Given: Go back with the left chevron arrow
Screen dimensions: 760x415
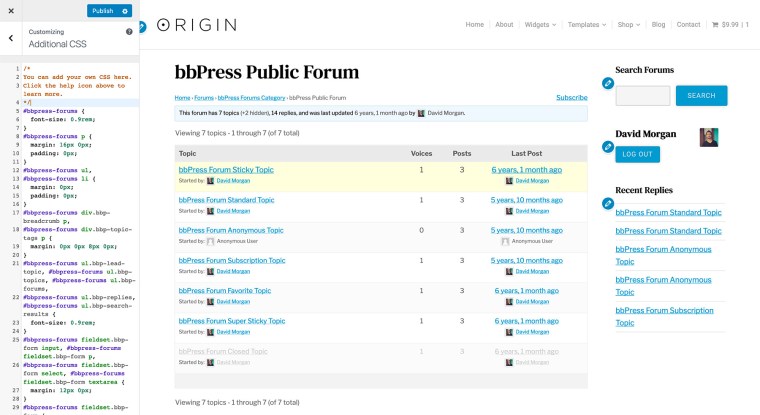Looking at the screenshot, I should [11, 38].
